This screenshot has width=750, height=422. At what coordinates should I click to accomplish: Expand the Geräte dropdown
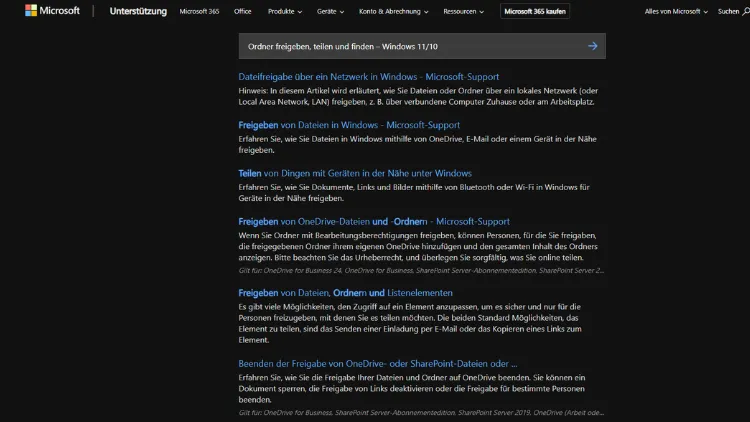(x=330, y=11)
